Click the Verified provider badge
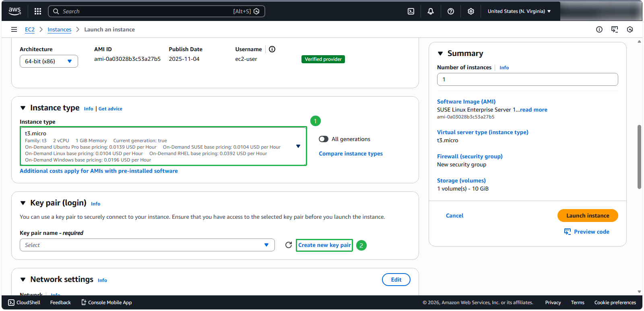Image resolution: width=644 pixels, height=311 pixels. pyautogui.click(x=323, y=59)
